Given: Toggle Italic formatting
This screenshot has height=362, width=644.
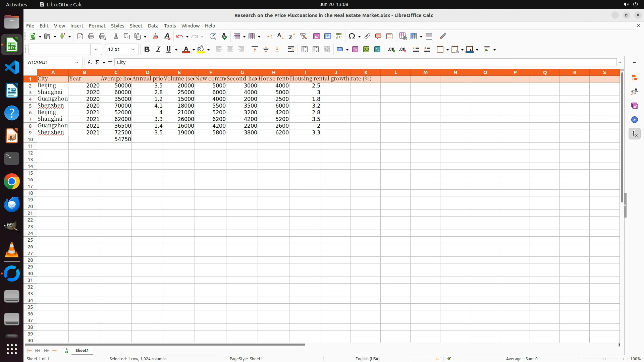Looking at the screenshot, I should 158,50.
